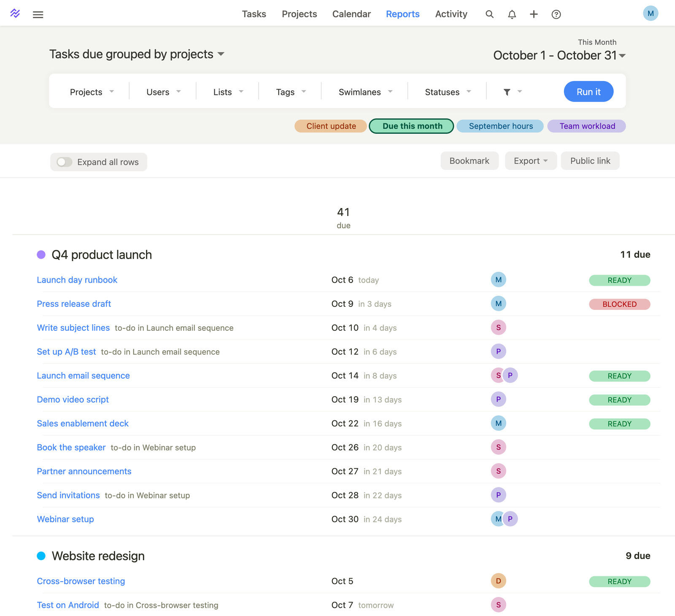
Task: Change report type from Tasks due grouped by projects
Action: [137, 54]
